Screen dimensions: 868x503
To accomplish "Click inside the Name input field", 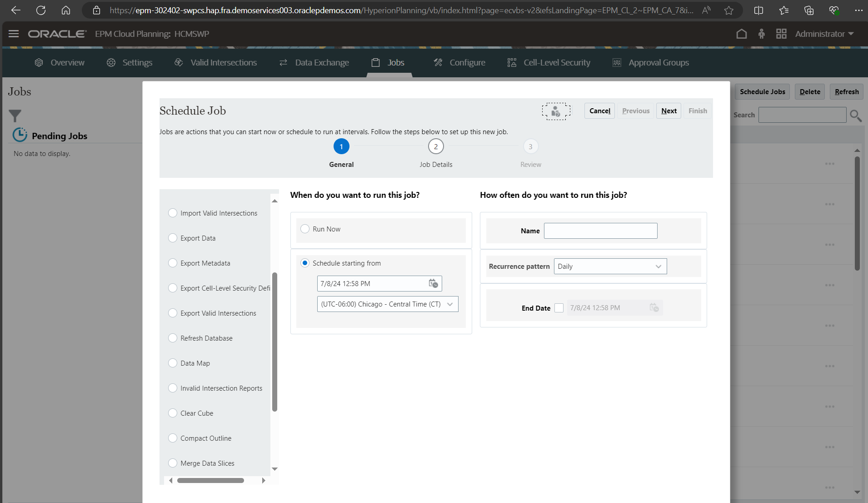I will click(599, 231).
